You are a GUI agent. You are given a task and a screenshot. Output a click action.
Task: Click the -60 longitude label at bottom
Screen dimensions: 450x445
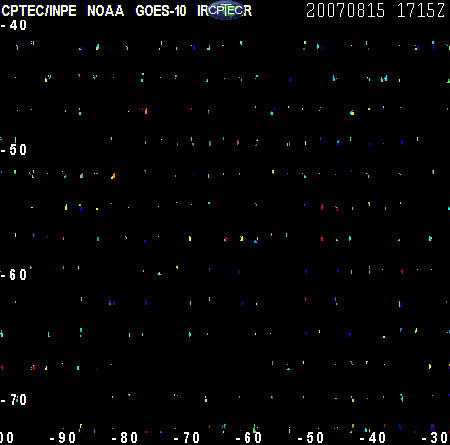click(249, 438)
